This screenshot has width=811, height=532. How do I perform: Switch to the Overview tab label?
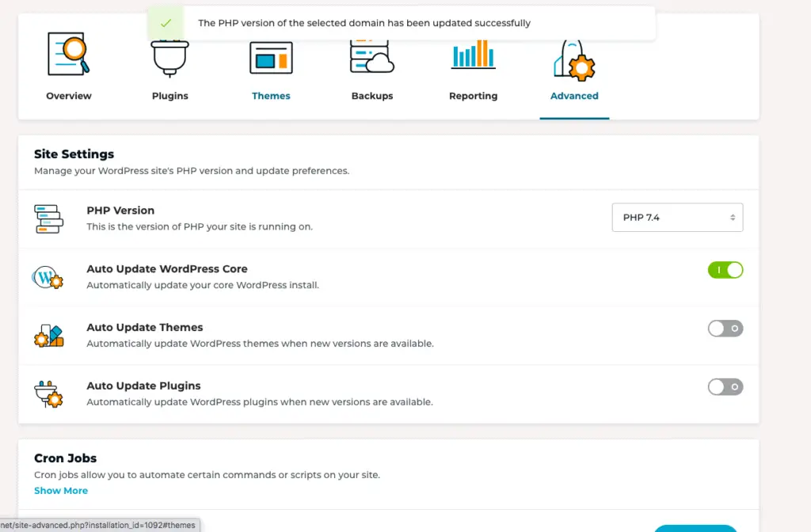(x=68, y=96)
